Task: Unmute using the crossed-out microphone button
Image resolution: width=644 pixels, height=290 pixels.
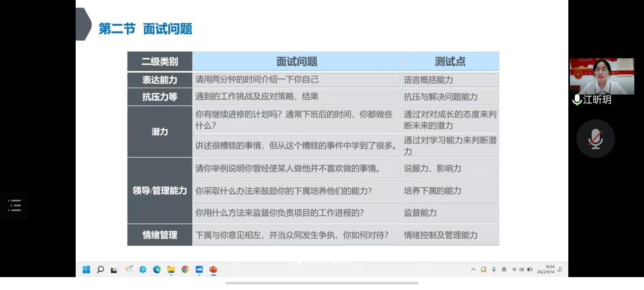Action: coord(595,138)
